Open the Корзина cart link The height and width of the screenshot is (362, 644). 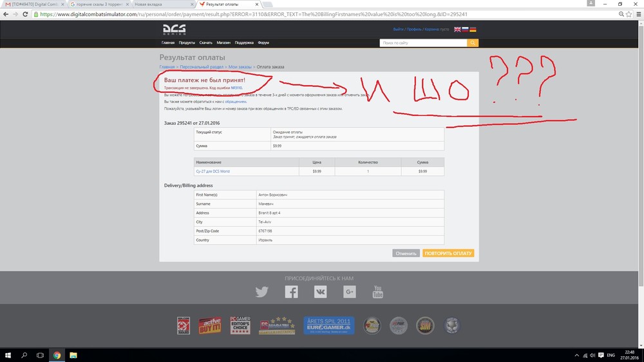(431, 30)
